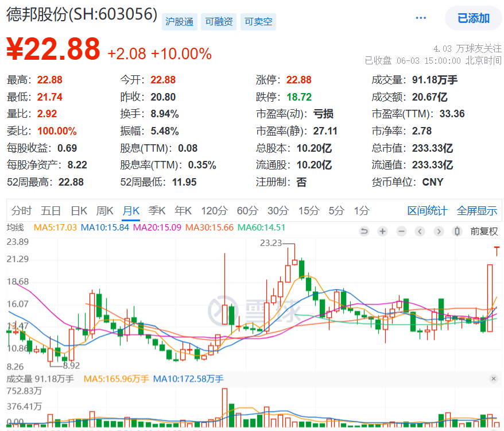Click the 8.92 low marker on chart

coord(71,365)
